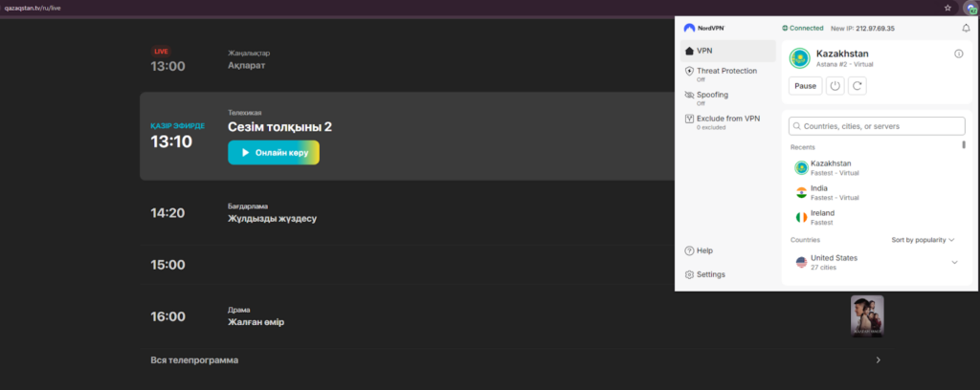Click the Жалған өмір poster thumbnail

click(x=867, y=316)
